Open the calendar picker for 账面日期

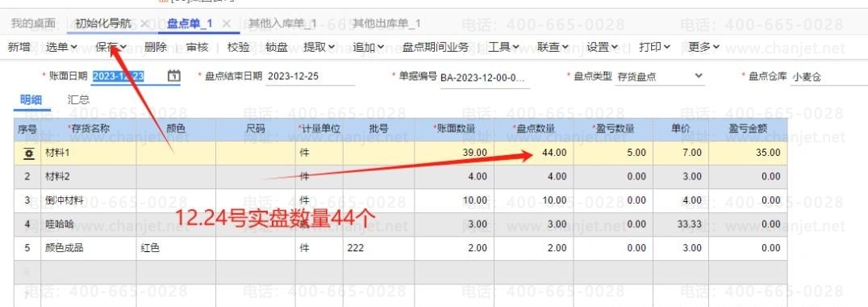pos(173,76)
